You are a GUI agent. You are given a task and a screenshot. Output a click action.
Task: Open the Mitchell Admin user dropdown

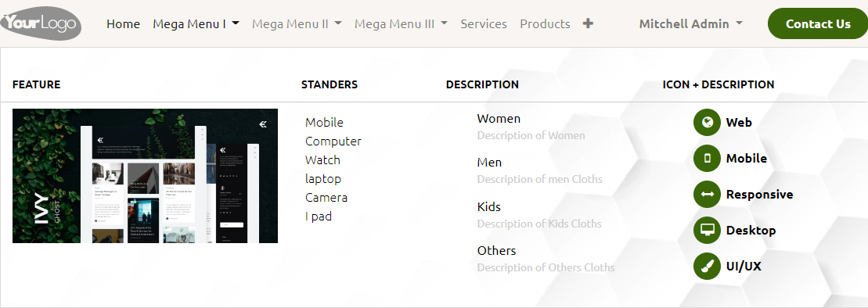690,23
